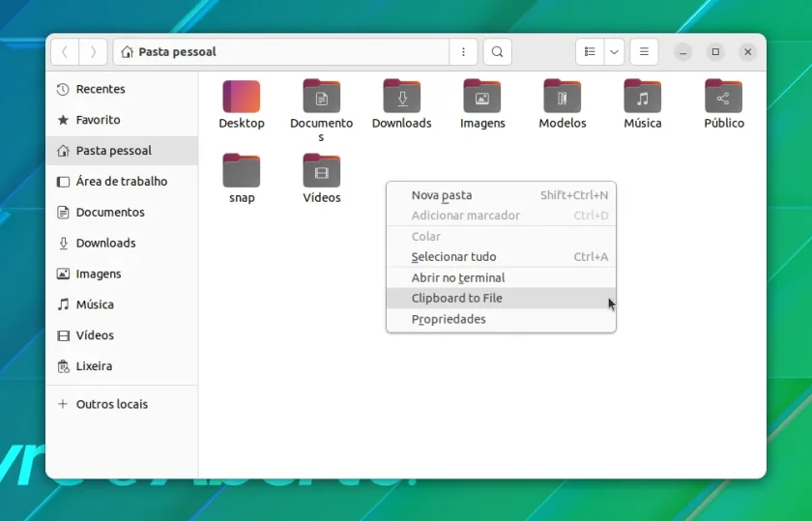The image size is (812, 521).
Task: Open the hamburger main menu
Action: pyautogui.click(x=644, y=52)
